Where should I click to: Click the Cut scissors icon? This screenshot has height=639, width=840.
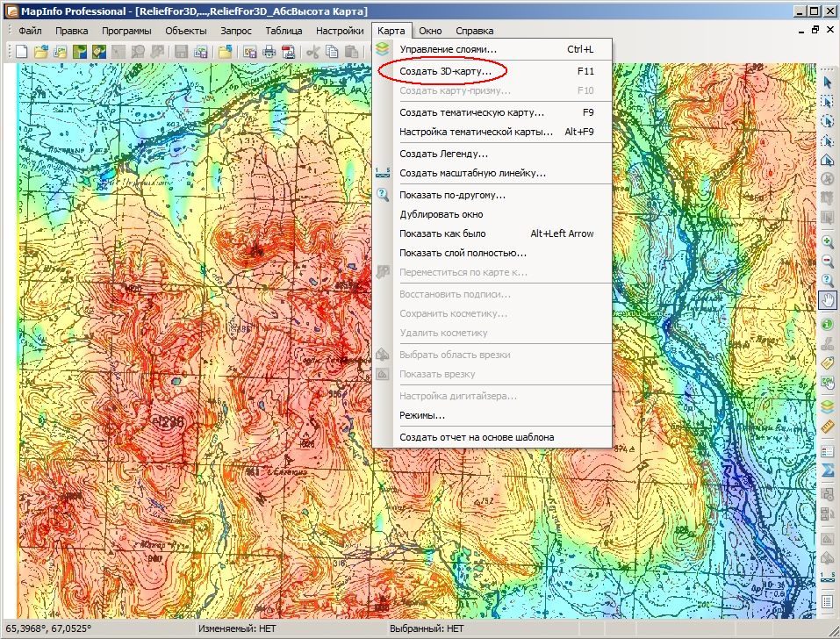(312, 52)
